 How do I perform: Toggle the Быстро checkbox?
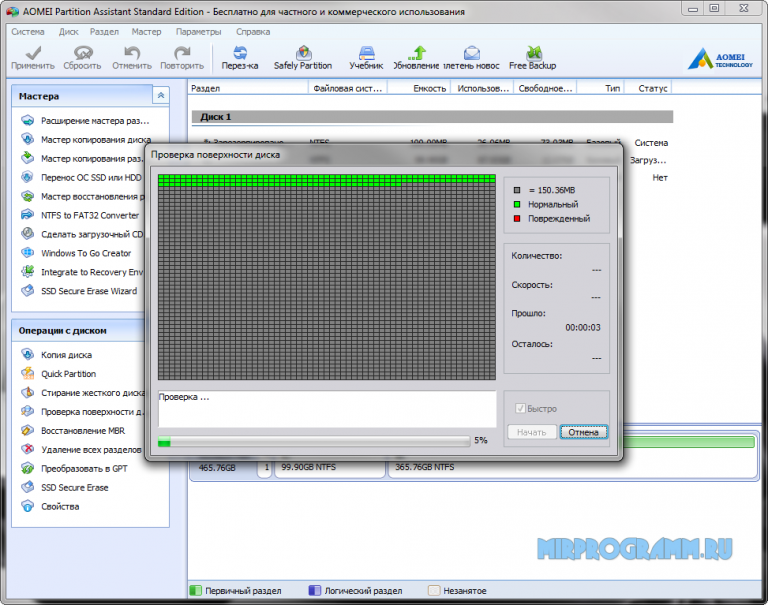[519, 409]
